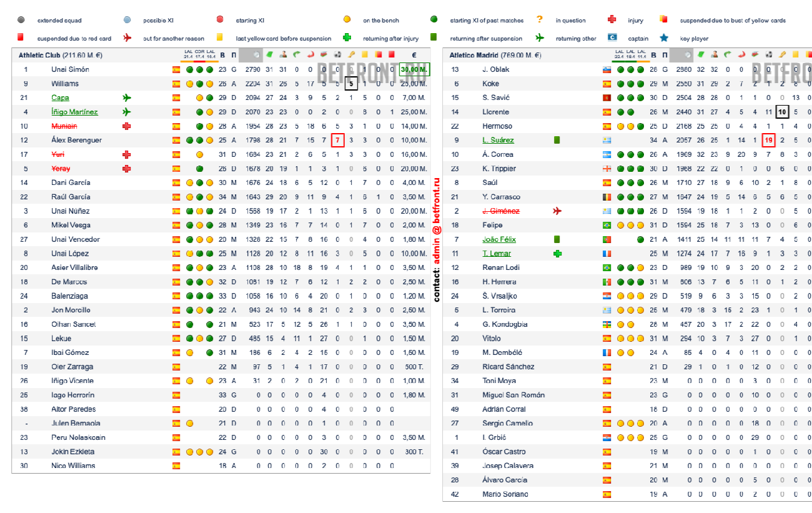Image resolution: width=812 pixels, height=513 pixels.
Task: Click the € value column header for Athletic Club
Action: [413, 55]
